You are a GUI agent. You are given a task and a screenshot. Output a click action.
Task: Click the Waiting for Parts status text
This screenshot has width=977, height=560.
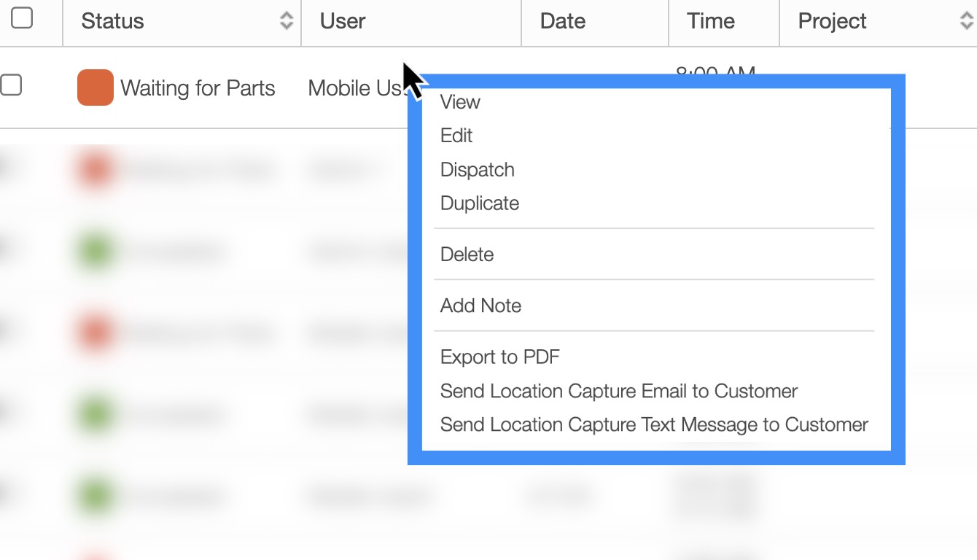(198, 88)
